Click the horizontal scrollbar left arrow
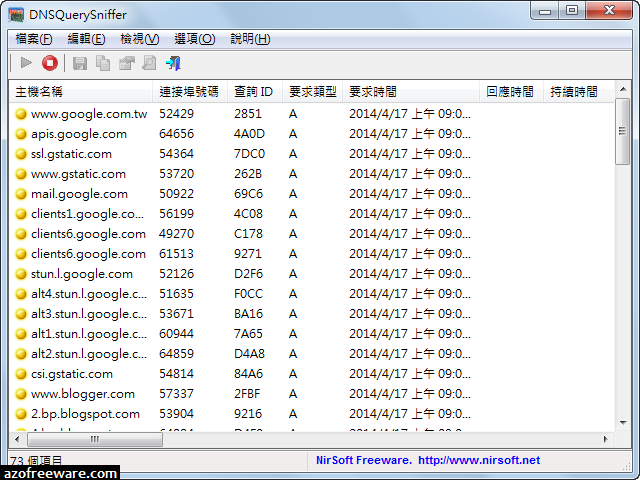Screen dimensions: 640x480 (17, 440)
